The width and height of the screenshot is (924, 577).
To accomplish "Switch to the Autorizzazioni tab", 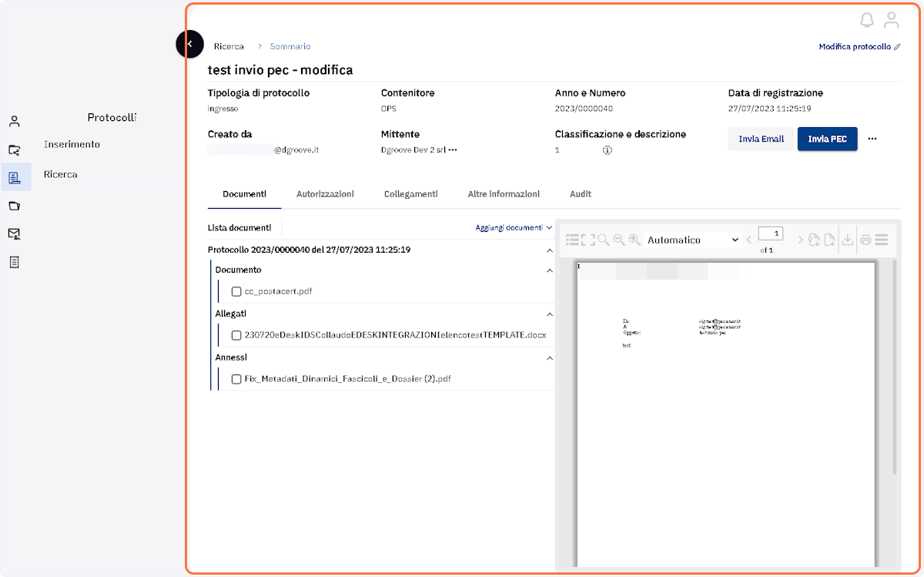I will click(x=325, y=194).
